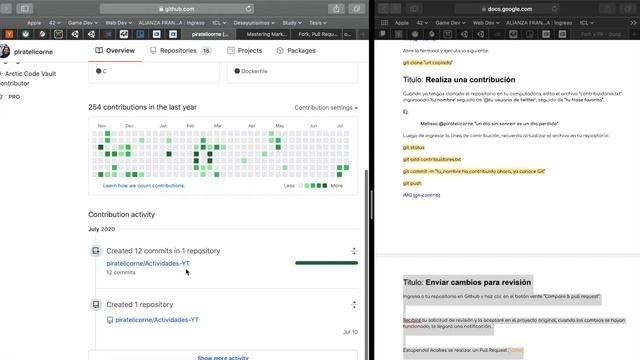Open the Packages profile tab

(296, 51)
